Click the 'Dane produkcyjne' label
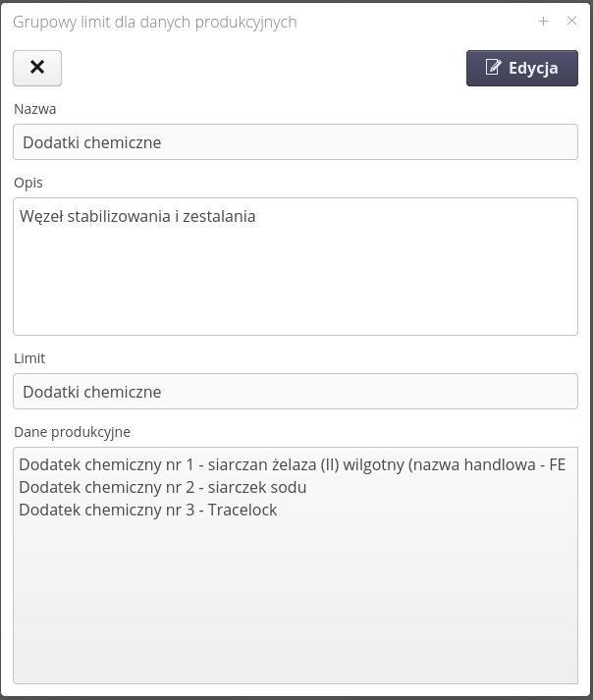 coord(72,431)
